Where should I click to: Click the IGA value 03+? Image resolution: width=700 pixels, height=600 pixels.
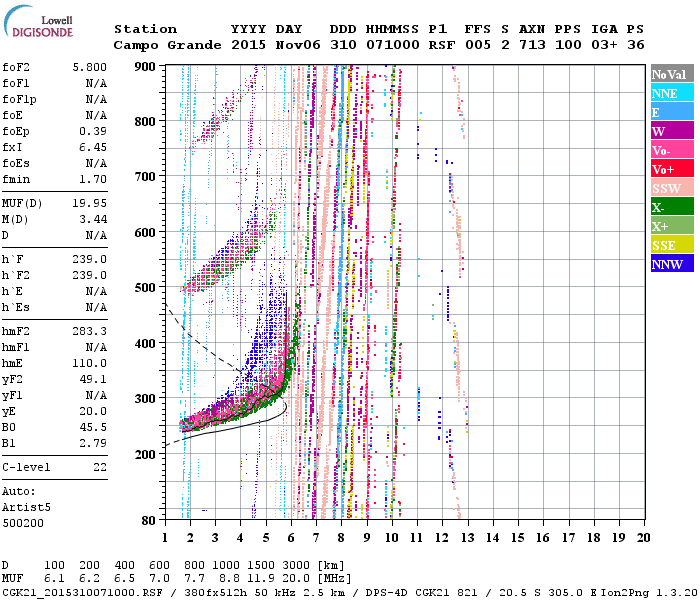[x=604, y=45]
